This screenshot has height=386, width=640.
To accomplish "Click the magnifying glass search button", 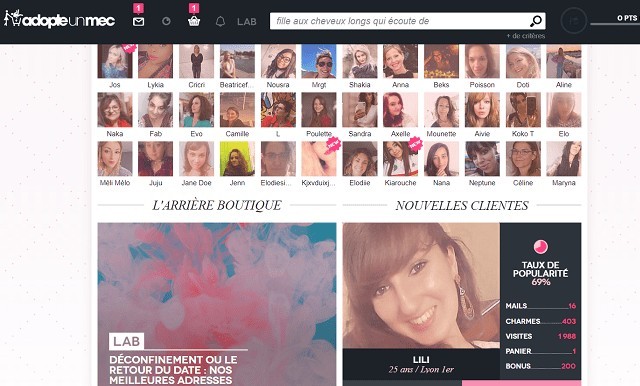I will tap(536, 21).
